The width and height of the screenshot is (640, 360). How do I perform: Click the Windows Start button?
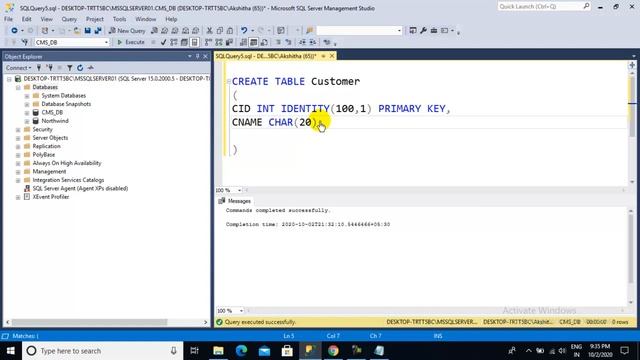[x=11, y=351]
